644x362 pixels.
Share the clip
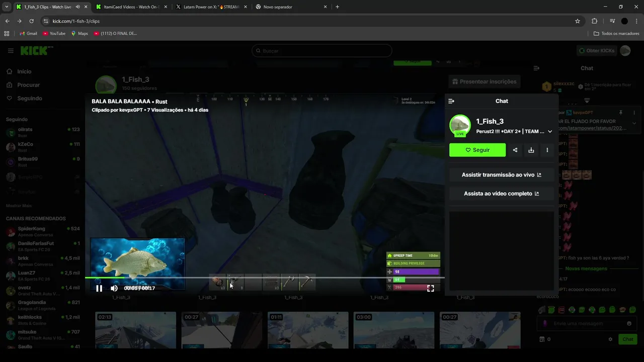[x=515, y=150]
